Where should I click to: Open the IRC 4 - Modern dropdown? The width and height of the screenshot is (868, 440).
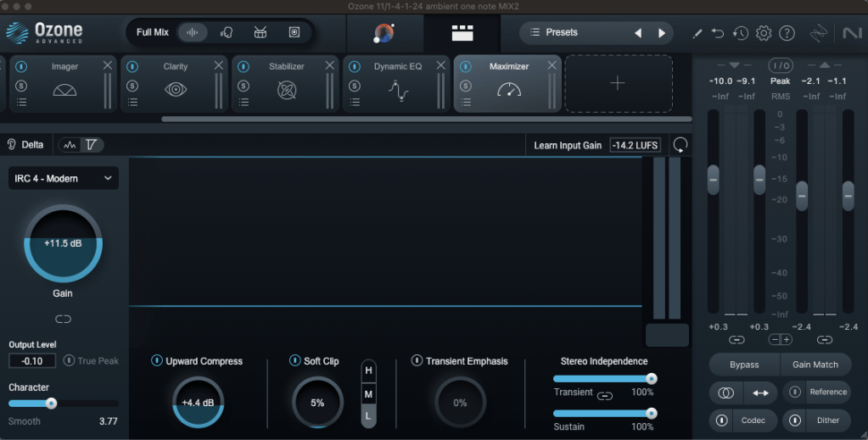[64, 179]
